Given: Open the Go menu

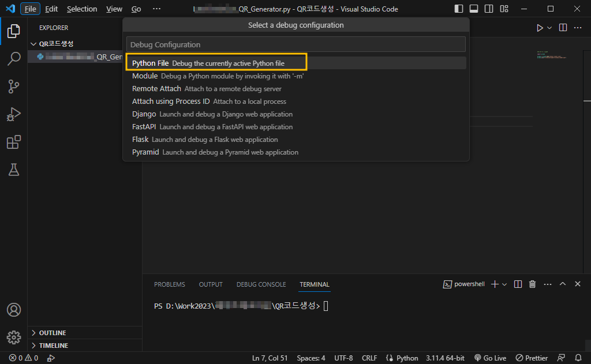Looking at the screenshot, I should coord(136,9).
